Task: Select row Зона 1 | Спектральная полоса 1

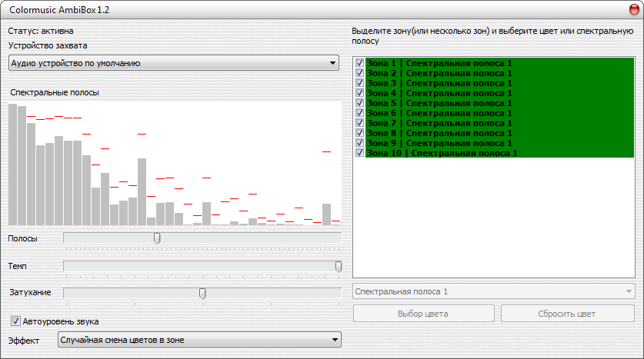Action: (499, 63)
